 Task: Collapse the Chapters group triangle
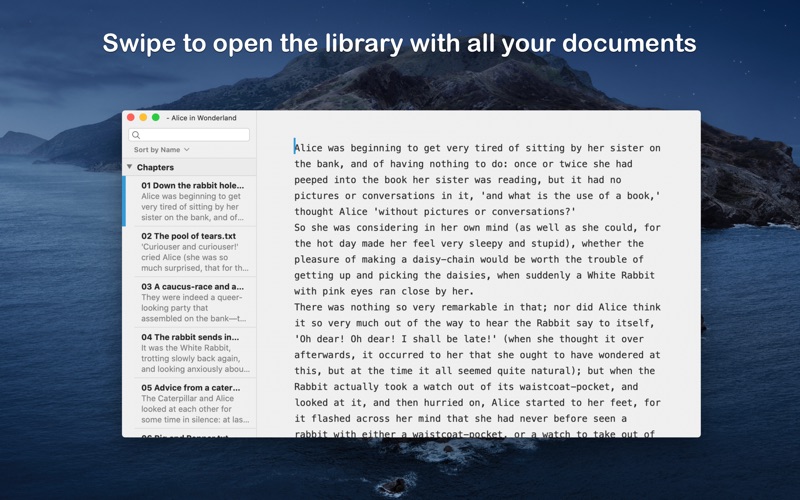pyautogui.click(x=130, y=167)
